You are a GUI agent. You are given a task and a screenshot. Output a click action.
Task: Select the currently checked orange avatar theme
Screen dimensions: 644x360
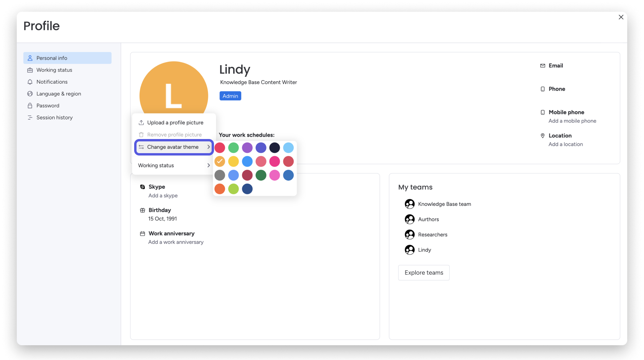pos(220,162)
